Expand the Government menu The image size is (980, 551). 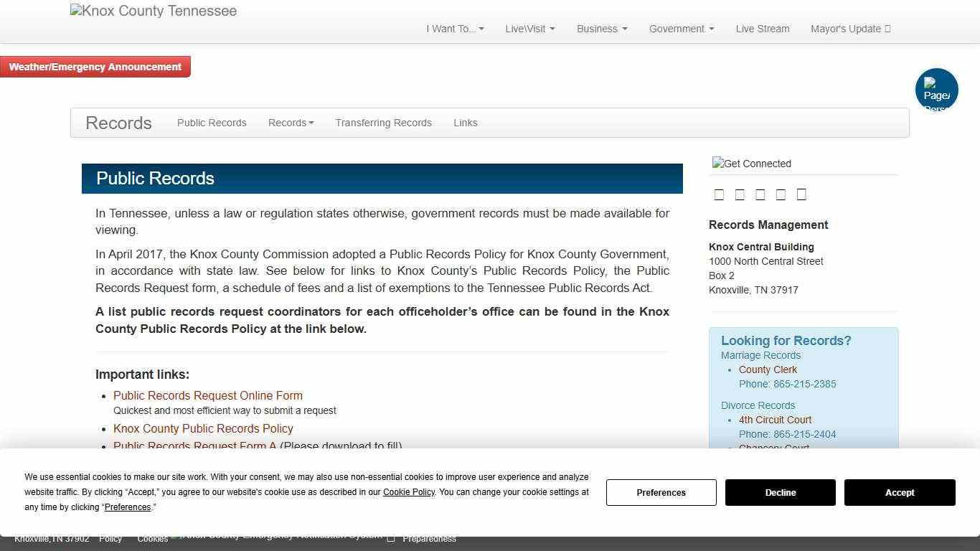(x=680, y=29)
